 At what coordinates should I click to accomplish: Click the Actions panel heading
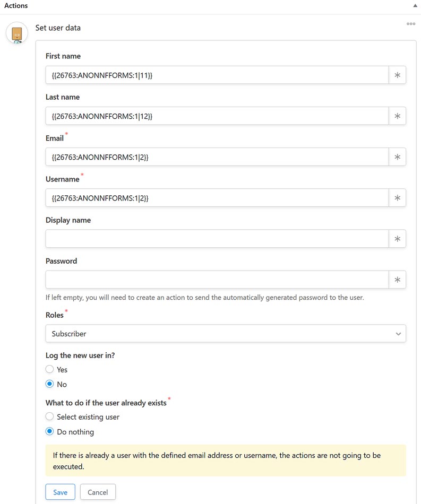coord(16,5)
